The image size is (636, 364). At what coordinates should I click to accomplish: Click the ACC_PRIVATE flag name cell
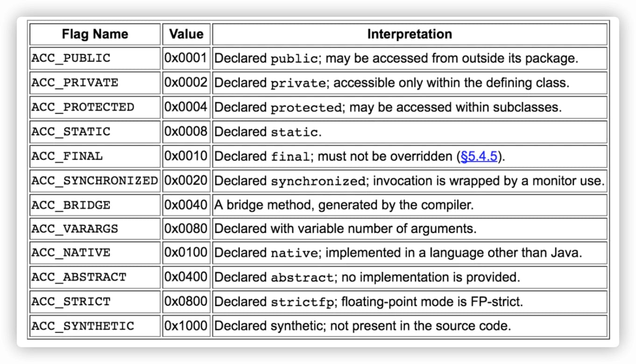tap(95, 83)
